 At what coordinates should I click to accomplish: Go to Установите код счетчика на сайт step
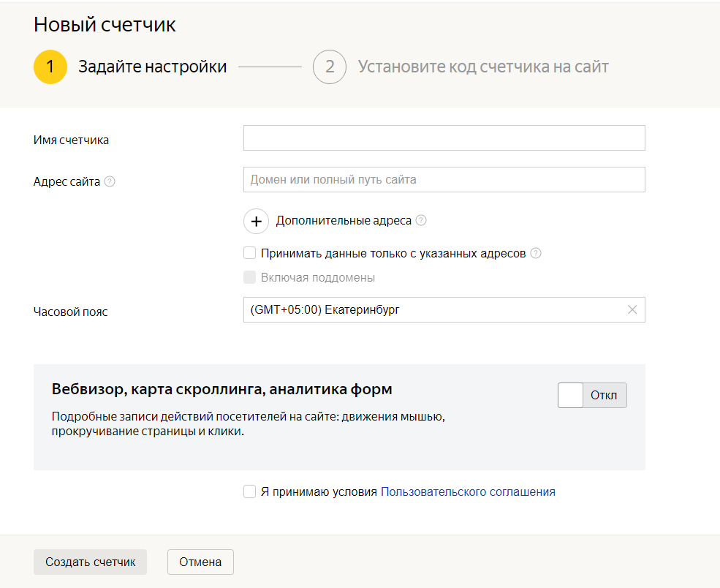click(x=483, y=67)
